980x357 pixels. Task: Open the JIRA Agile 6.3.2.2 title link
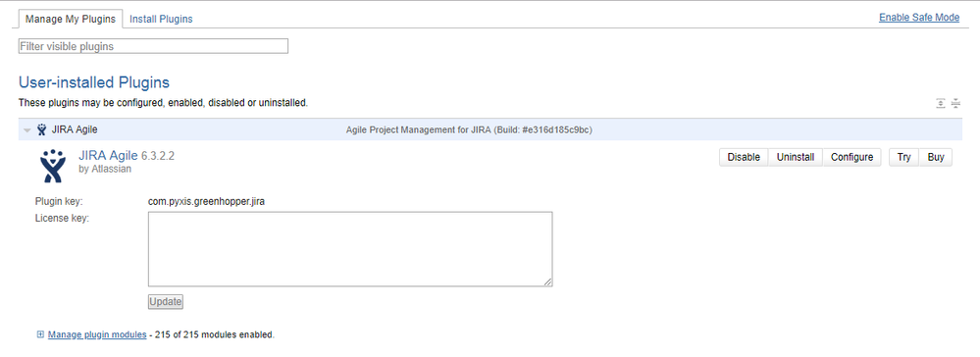[x=127, y=156]
